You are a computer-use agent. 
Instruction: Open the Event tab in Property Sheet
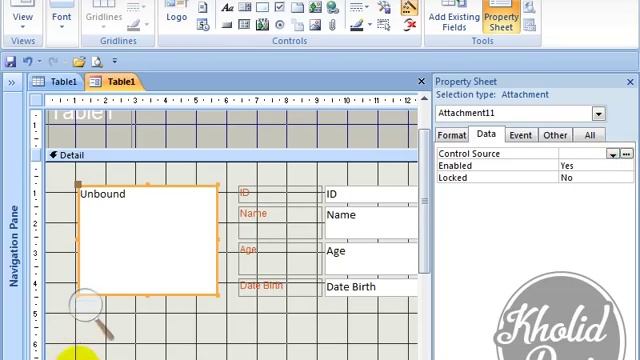pyautogui.click(x=521, y=135)
